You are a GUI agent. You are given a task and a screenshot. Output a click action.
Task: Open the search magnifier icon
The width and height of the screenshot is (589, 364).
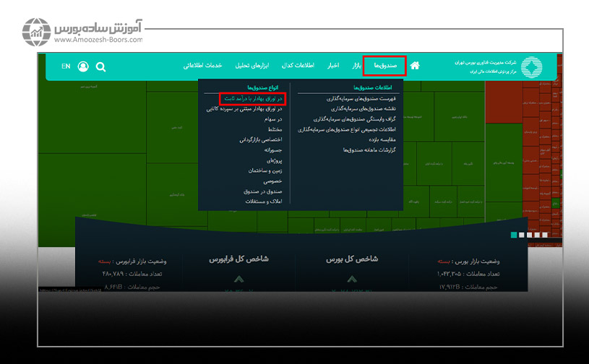click(100, 66)
